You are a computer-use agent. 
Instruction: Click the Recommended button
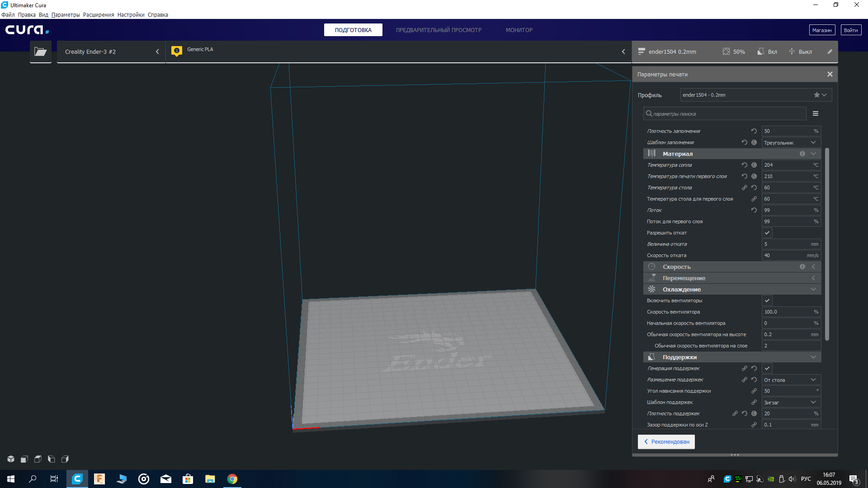666,442
